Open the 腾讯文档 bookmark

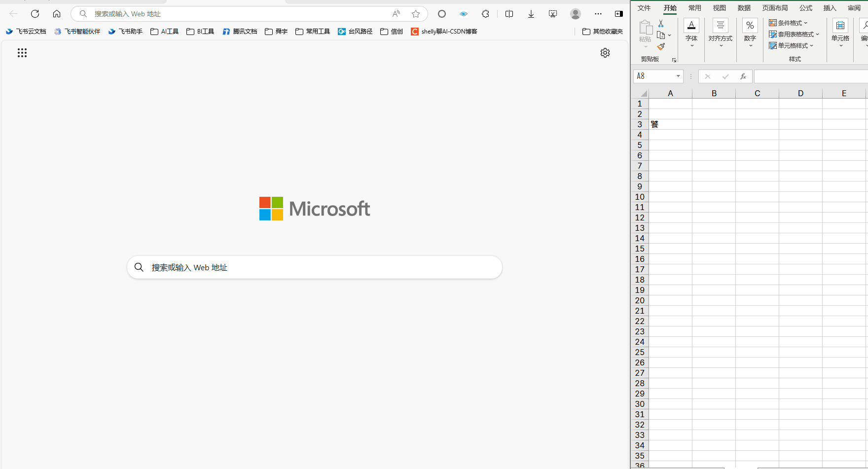240,31
